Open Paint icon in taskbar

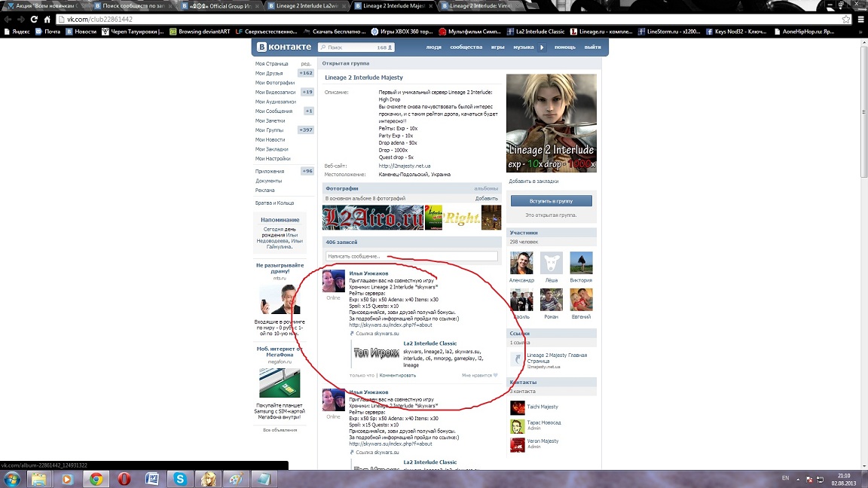pos(236,479)
